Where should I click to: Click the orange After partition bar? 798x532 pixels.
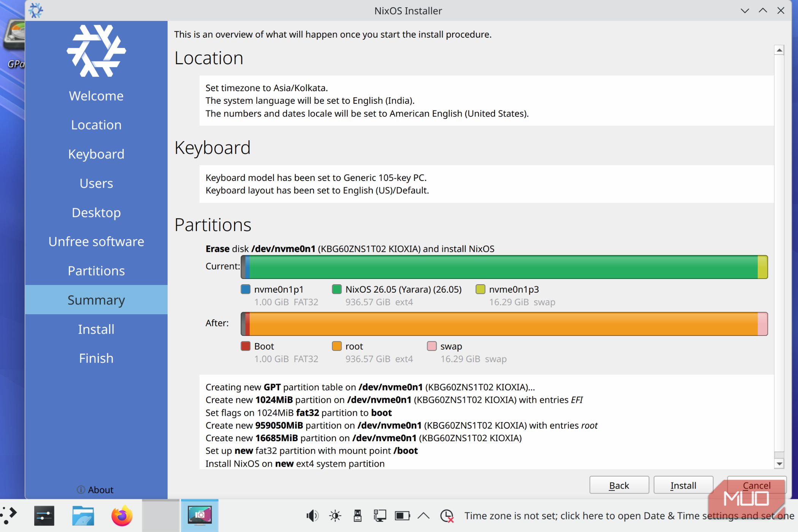pyautogui.click(x=503, y=324)
